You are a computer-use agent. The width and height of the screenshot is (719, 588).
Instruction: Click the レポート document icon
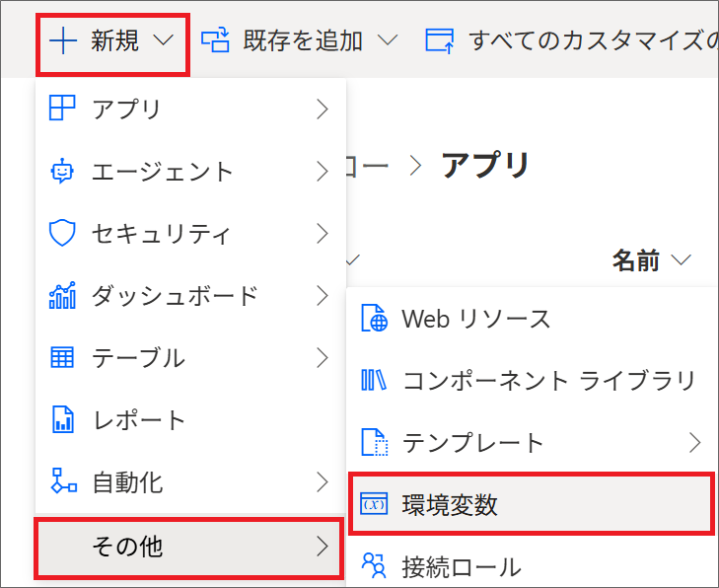tap(62, 419)
